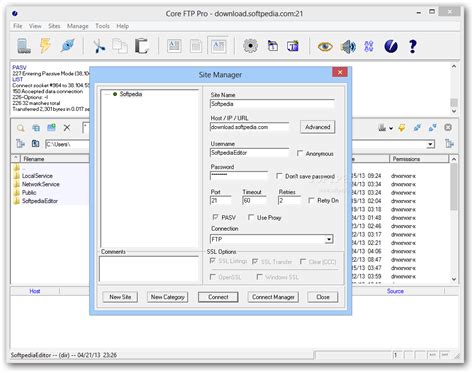This screenshot has width=474, height=373.
Task: Open the session log eye icon
Action: (x=325, y=46)
